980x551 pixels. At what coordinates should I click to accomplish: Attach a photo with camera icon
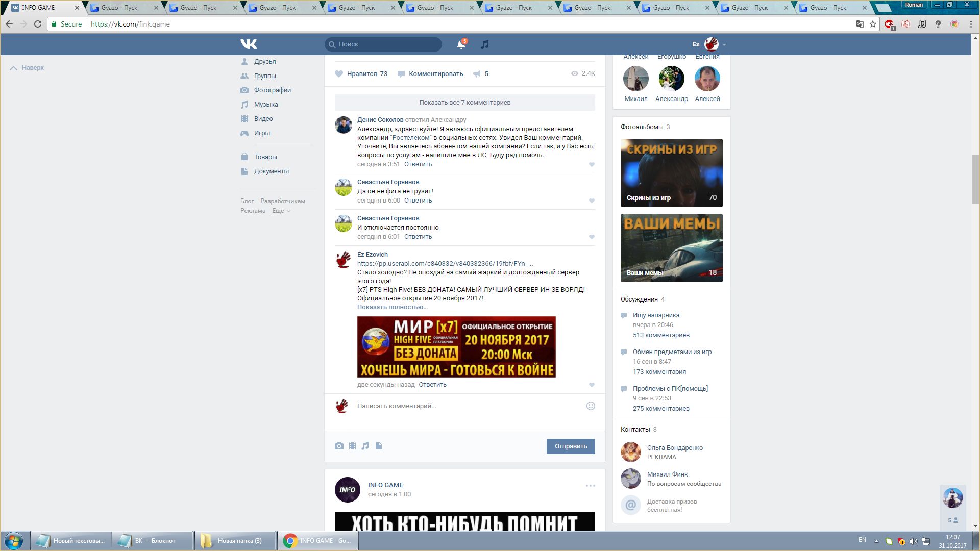pos(339,446)
